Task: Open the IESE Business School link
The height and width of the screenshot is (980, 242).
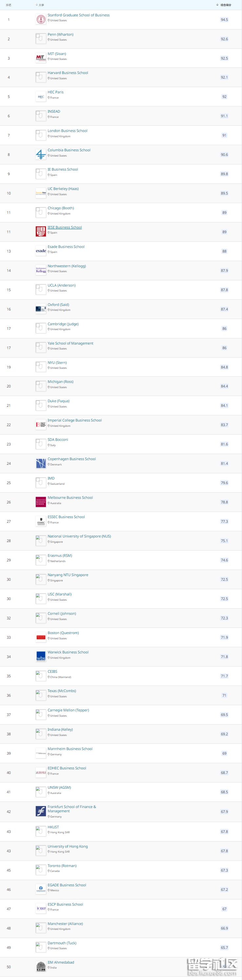Action: point(64,227)
